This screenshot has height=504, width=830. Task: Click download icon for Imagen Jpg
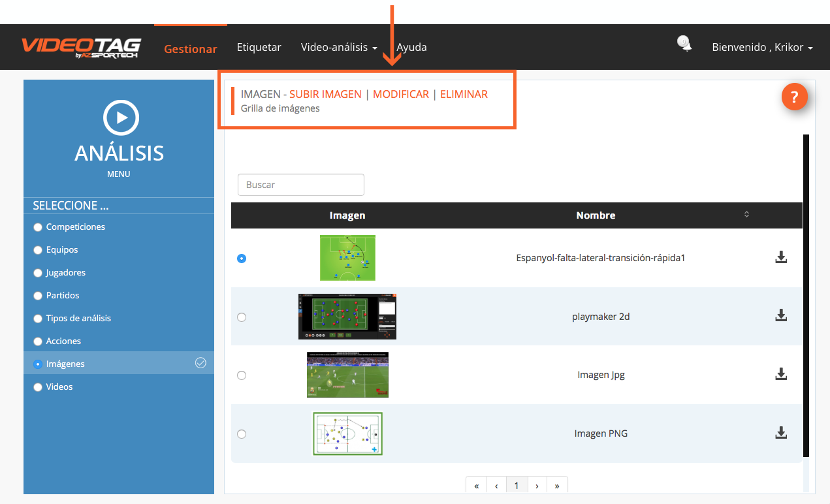pyautogui.click(x=780, y=375)
